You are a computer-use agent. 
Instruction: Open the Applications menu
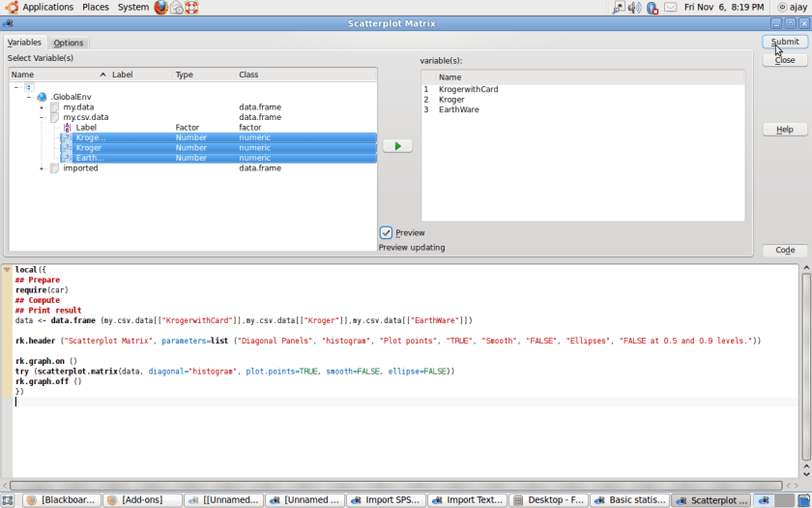coord(47,8)
